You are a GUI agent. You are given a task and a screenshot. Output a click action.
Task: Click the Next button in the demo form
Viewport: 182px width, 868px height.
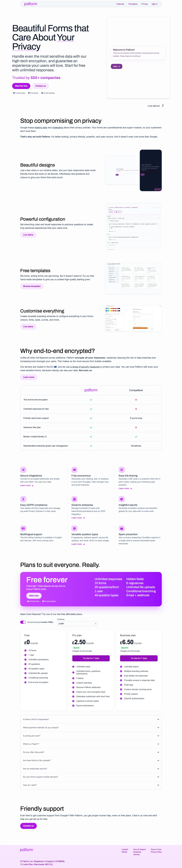tap(117, 66)
